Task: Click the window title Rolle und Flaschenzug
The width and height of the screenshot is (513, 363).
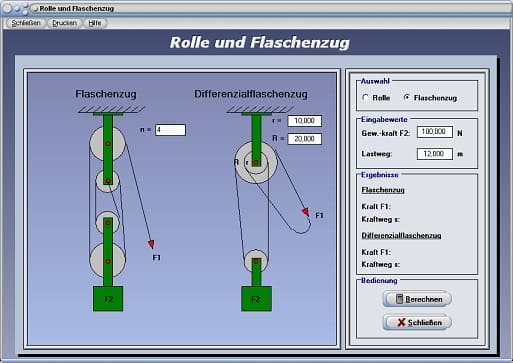Action: 77,8
